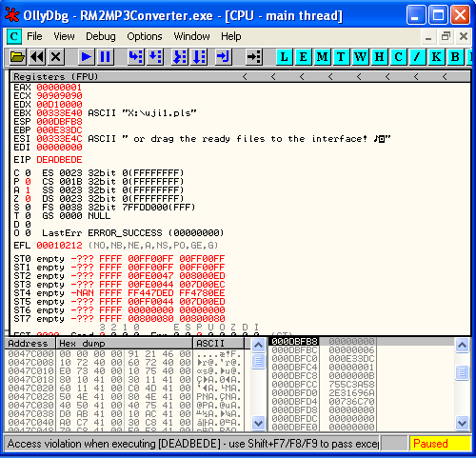Viewport: 476px width, 458px height.
Task: Toggle the O flag value
Action: point(28,233)
